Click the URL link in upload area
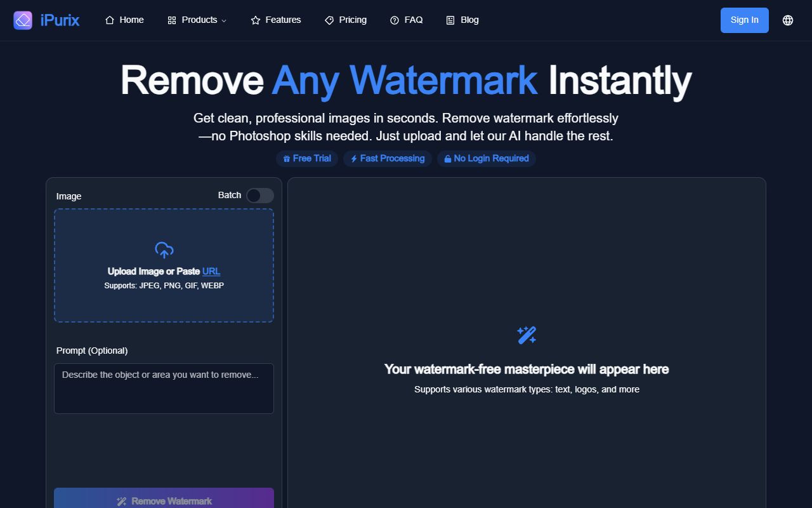The image size is (812, 508). pyautogui.click(x=211, y=271)
